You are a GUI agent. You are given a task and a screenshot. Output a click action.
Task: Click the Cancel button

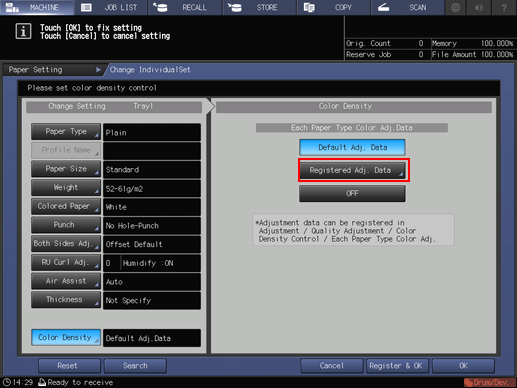(x=332, y=366)
